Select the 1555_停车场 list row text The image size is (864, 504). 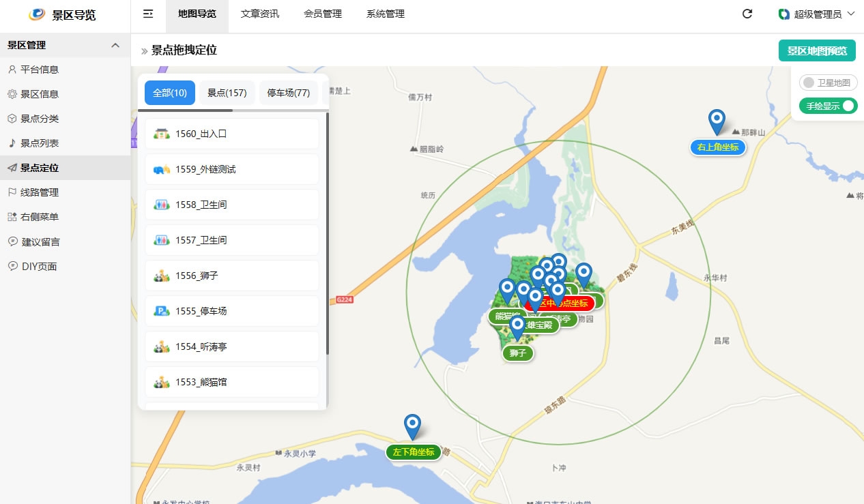click(x=201, y=311)
